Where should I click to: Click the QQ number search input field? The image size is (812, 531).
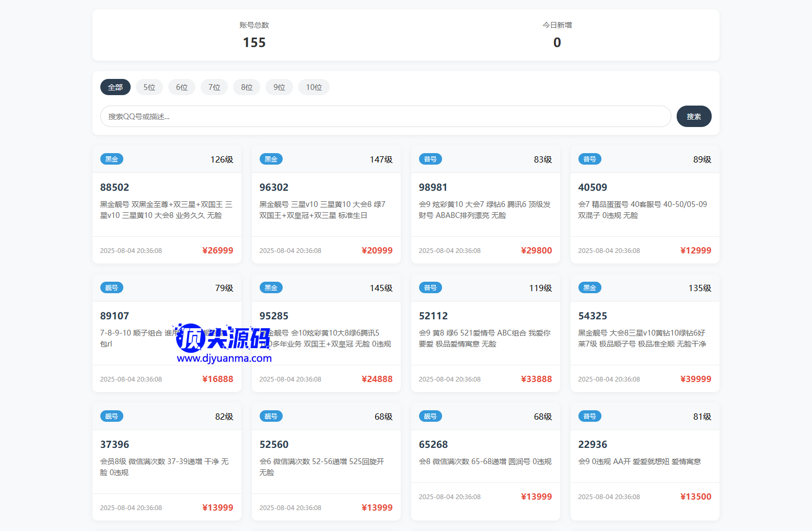385,117
